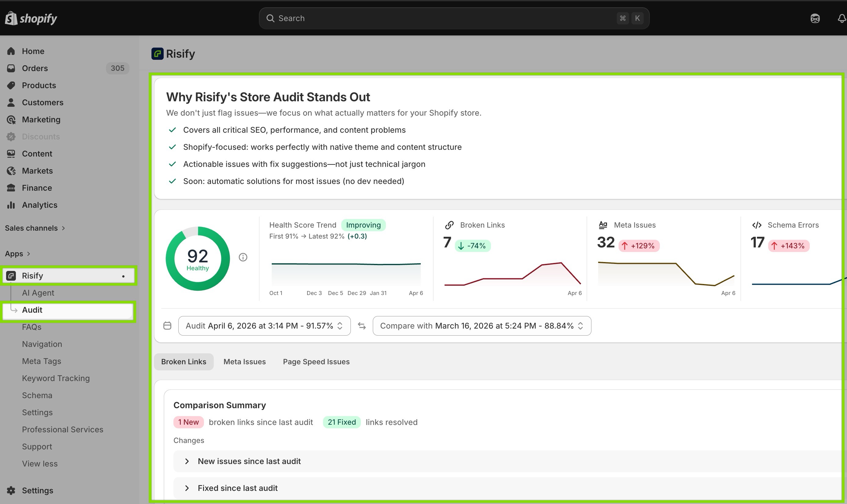Viewport: 847px width, 504px height.
Task: Click the Home house icon
Action: pos(11,51)
